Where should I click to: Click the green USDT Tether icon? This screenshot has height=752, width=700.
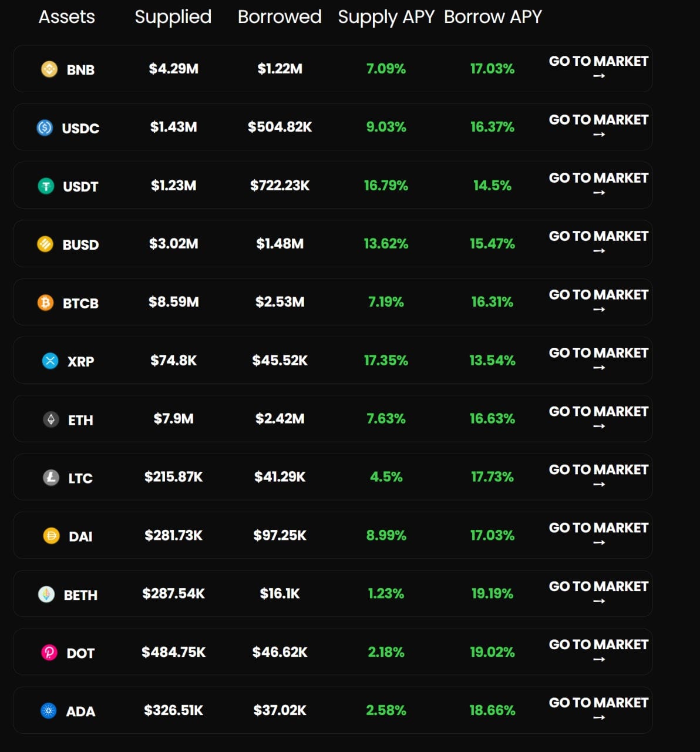point(46,186)
